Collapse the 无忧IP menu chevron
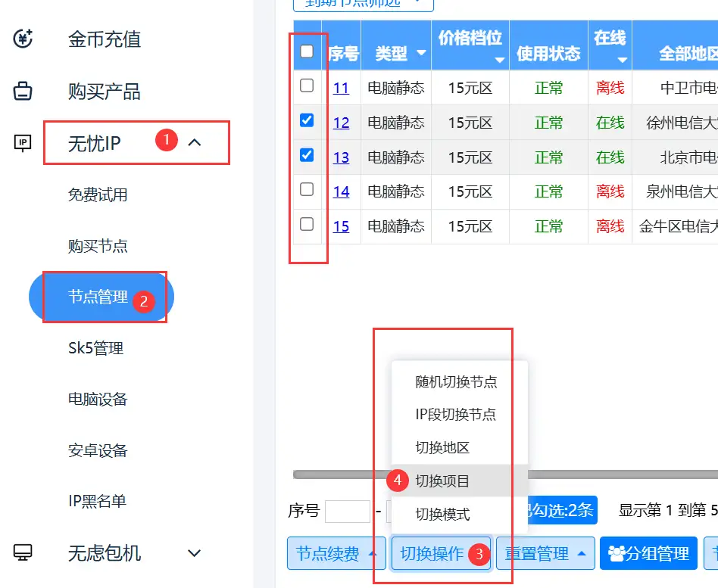 pyautogui.click(x=195, y=142)
